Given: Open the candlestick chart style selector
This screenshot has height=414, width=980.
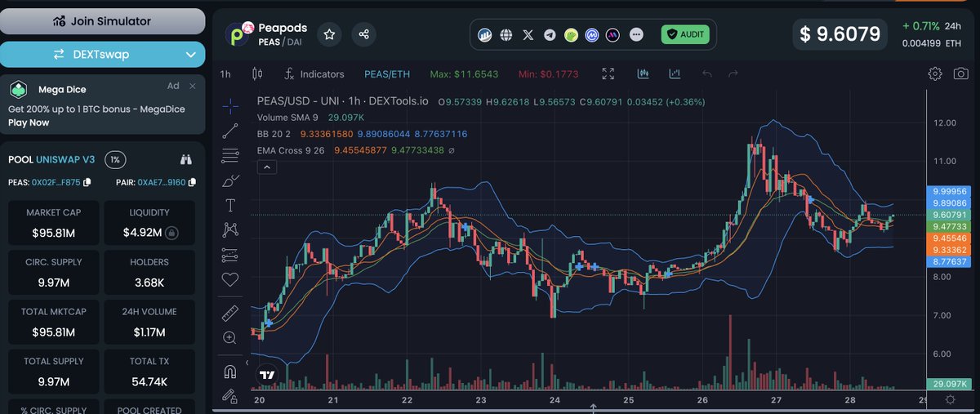Looking at the screenshot, I should [258, 74].
